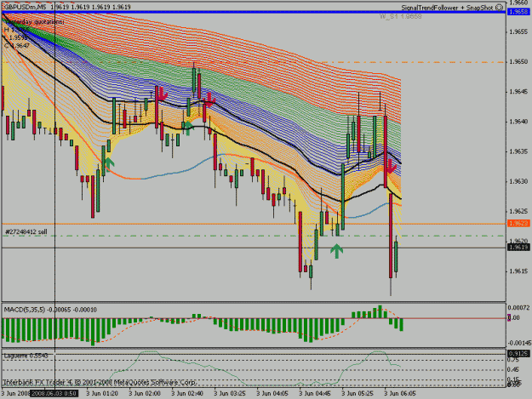Click the MACD(5,35,5) indicator label

[24, 310]
